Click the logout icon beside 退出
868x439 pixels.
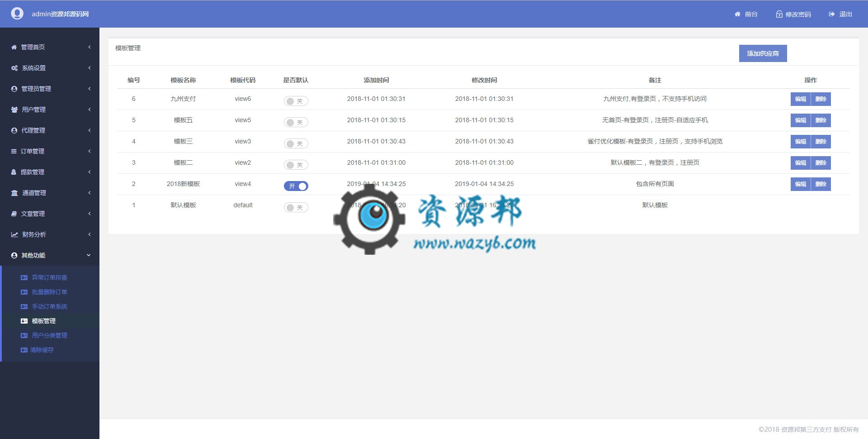[832, 14]
